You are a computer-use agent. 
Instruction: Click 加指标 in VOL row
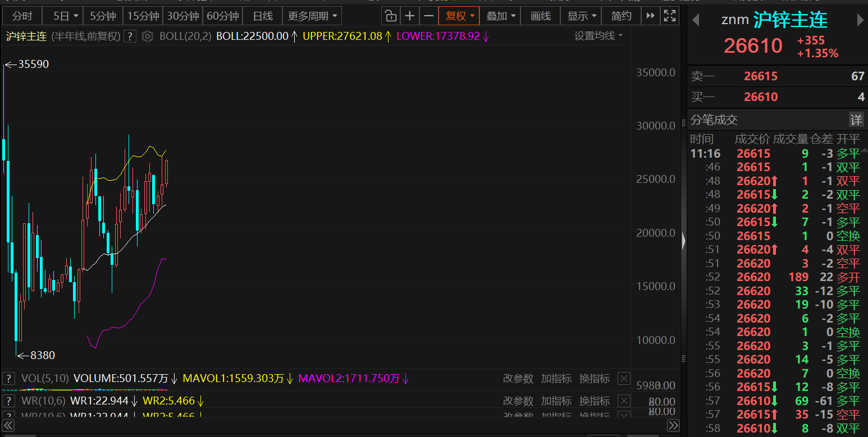556,379
